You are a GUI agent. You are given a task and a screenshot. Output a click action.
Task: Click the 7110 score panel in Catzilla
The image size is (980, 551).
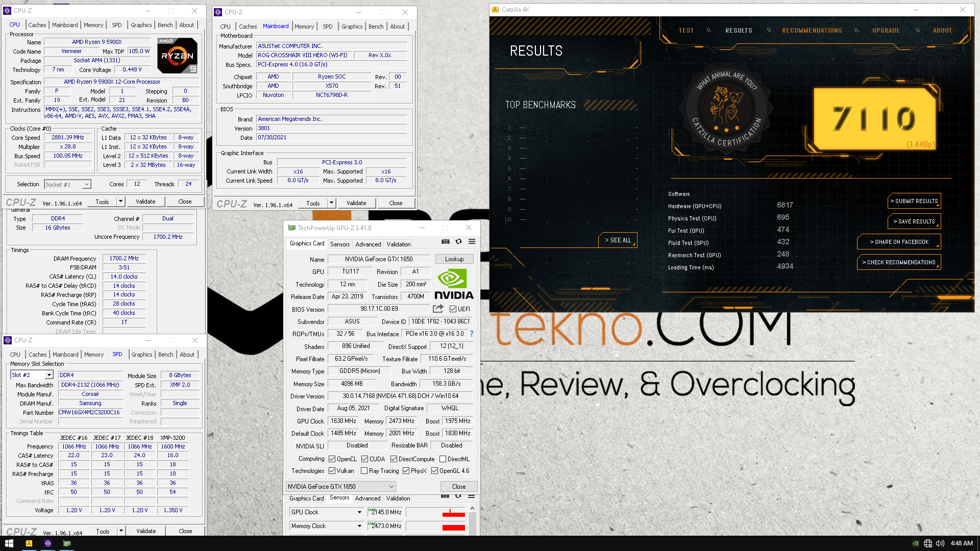tap(874, 119)
